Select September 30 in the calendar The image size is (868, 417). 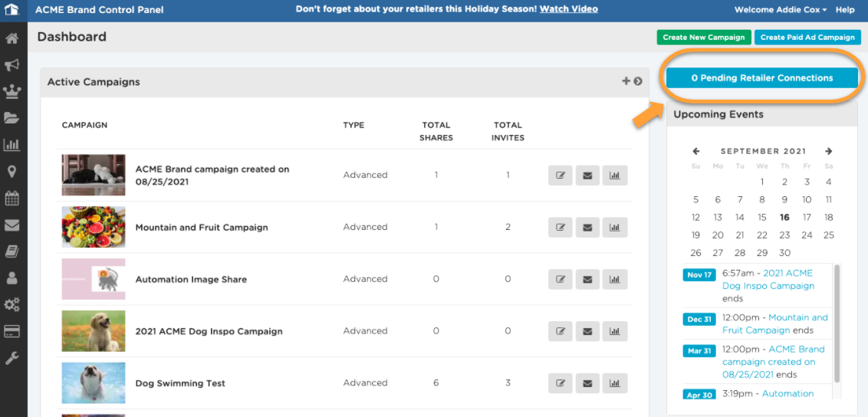(x=784, y=253)
